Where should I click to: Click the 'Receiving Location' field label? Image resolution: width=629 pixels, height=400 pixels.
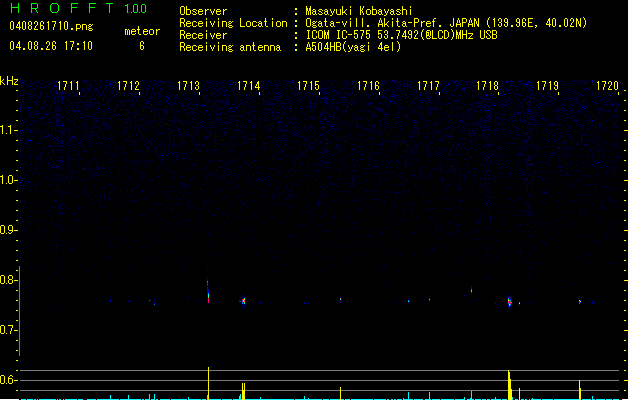(x=233, y=23)
